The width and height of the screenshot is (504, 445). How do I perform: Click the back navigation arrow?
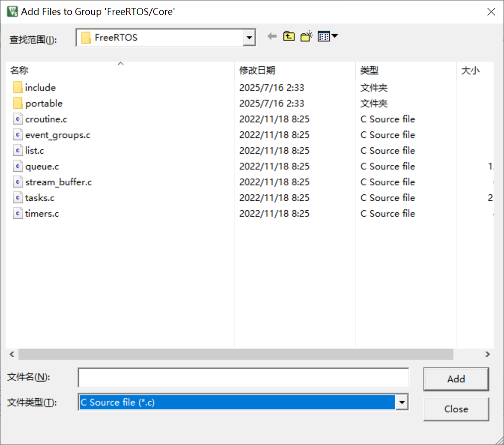tap(272, 36)
